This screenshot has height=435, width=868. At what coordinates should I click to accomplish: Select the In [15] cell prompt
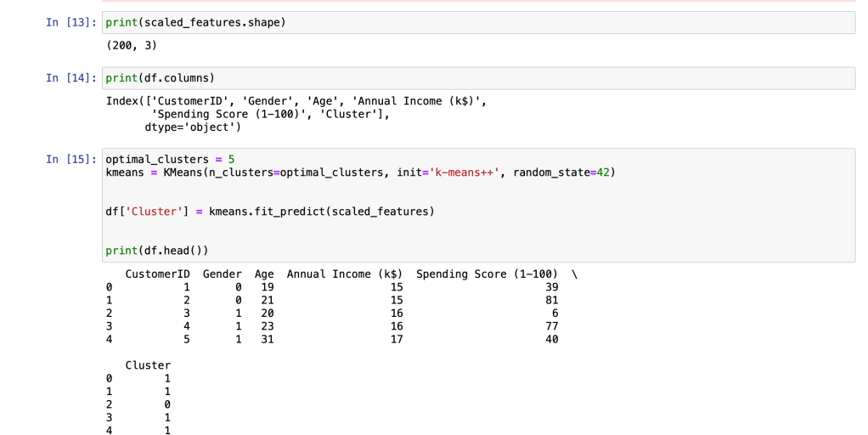click(x=71, y=160)
